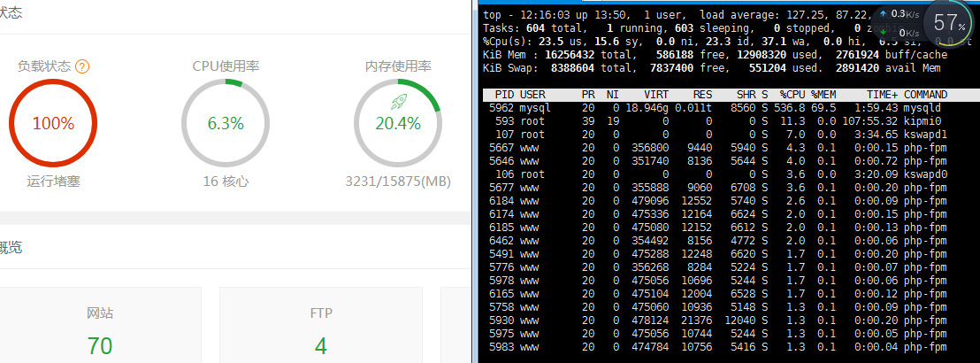Click the 20.4% memory usage percentage
Viewport: 980px width, 363px height.
click(x=398, y=124)
